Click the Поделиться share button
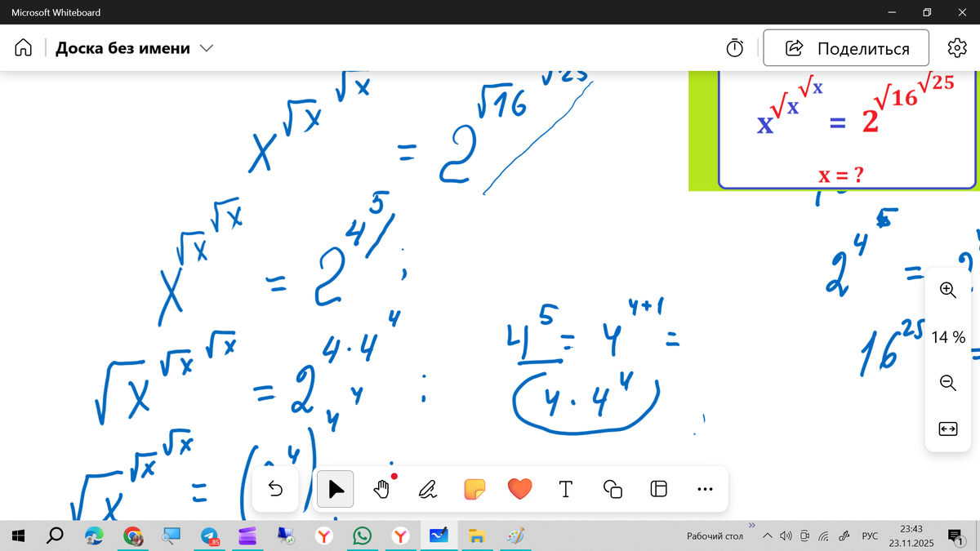Screen dimensions: 980x551 pos(846,48)
